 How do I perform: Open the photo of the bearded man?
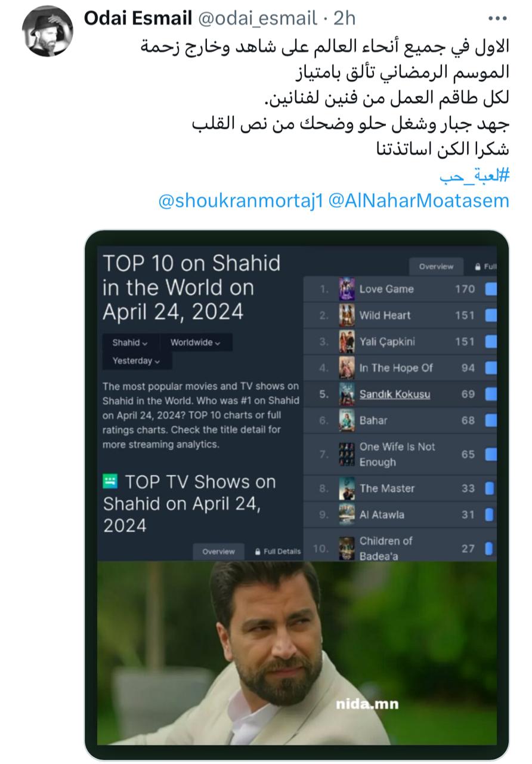click(x=296, y=654)
